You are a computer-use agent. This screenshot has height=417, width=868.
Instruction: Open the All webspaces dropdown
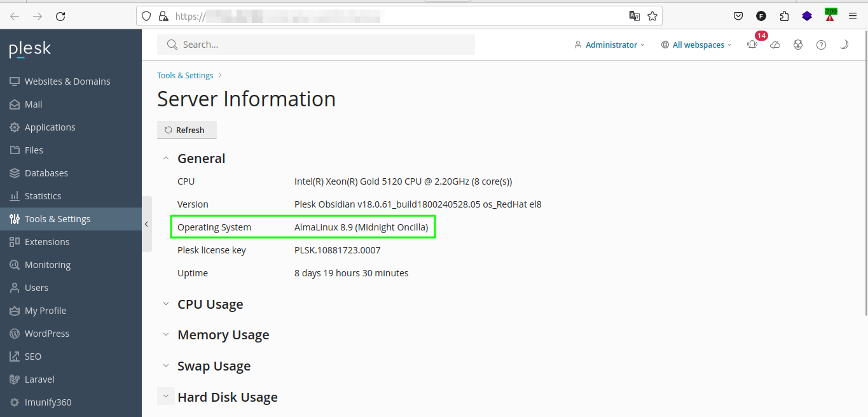696,45
